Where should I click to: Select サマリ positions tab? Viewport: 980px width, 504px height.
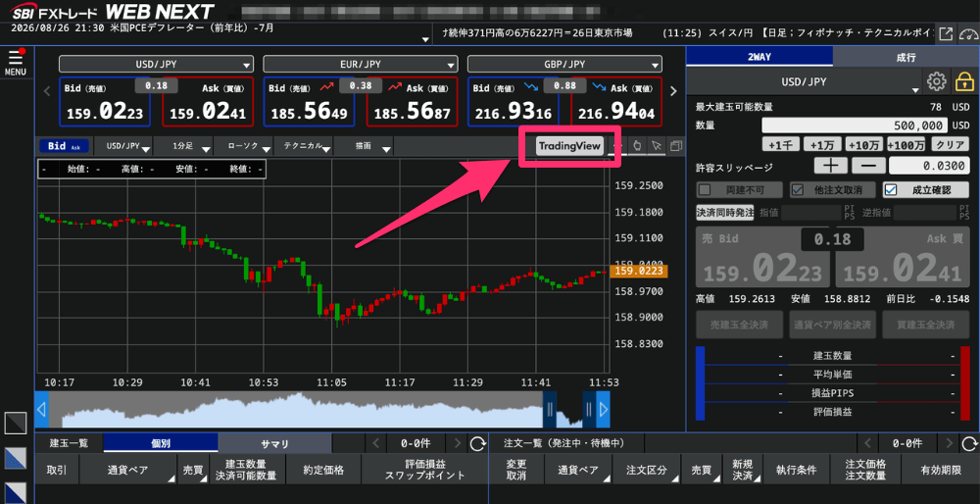point(275,444)
